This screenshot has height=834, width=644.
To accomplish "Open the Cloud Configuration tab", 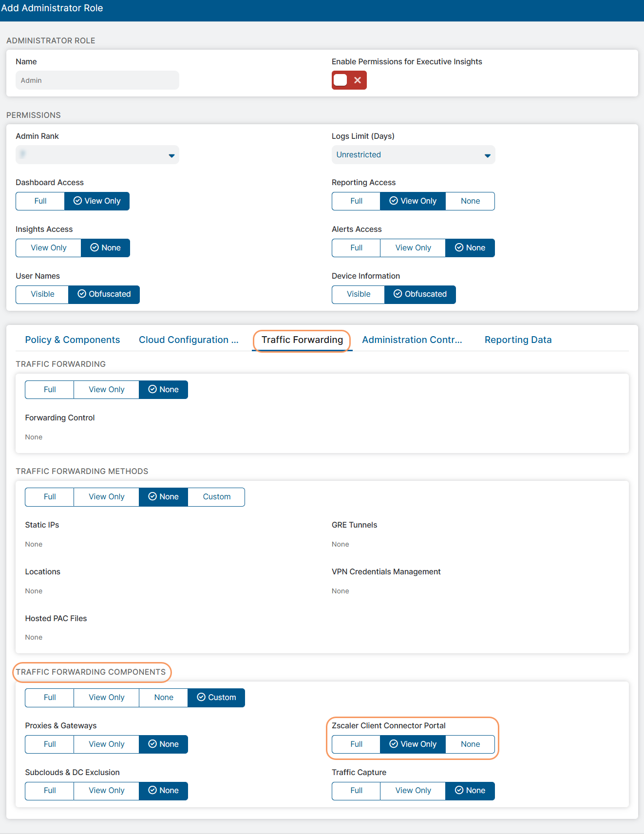I will click(189, 340).
